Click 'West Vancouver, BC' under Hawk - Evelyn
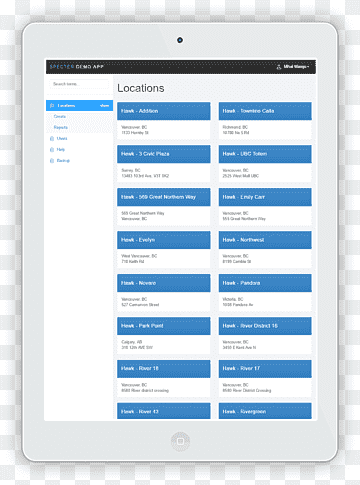 click(139, 256)
